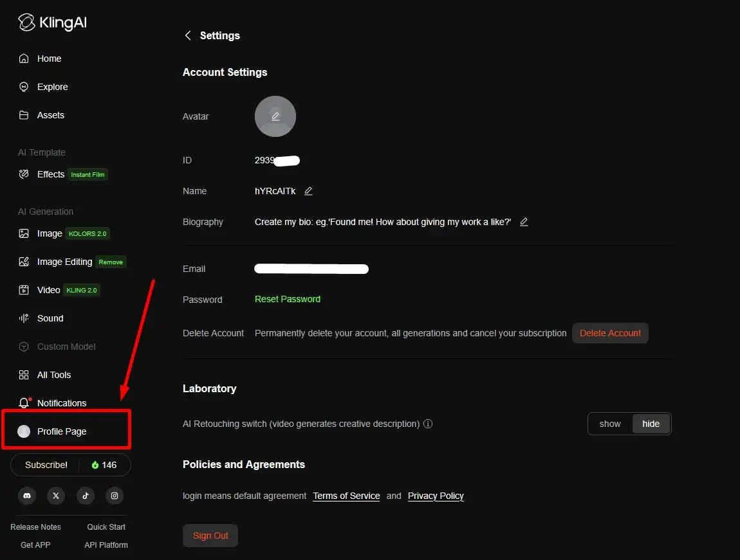Open Assets in the sidebar
This screenshot has width=740, height=560.
(x=42, y=115)
